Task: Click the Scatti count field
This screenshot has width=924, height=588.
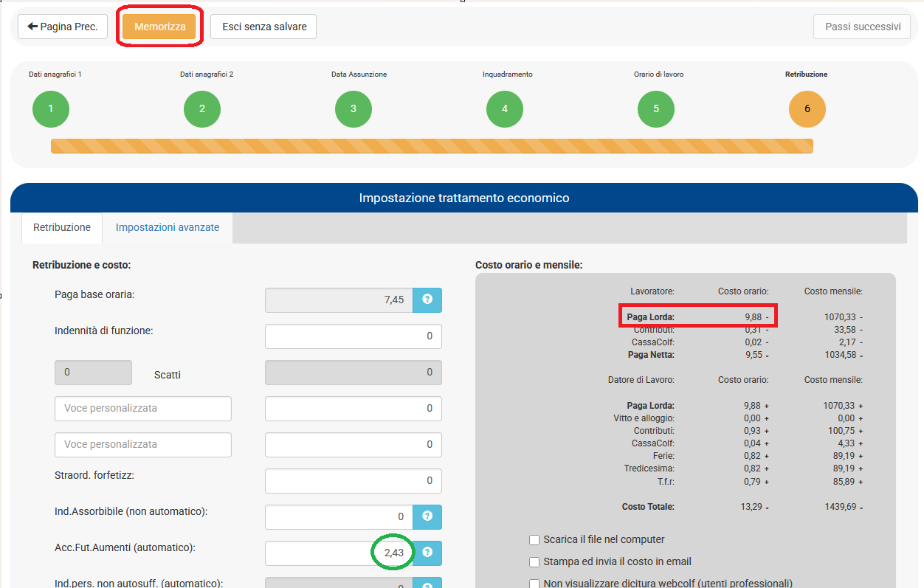Action: [93, 373]
